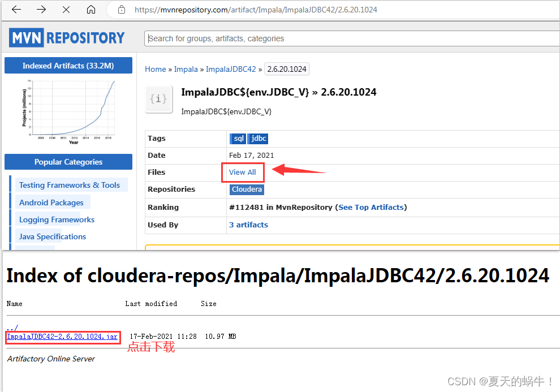
Task: Click the {i} artifact icon
Action: (x=158, y=99)
